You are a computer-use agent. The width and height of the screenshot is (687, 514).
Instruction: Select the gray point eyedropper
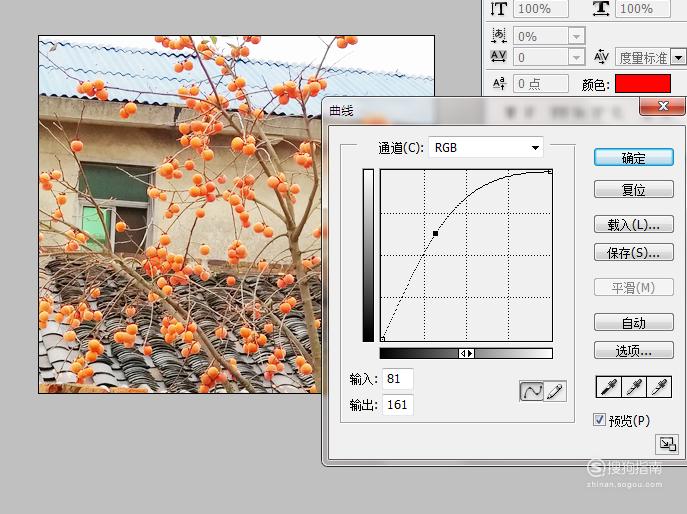point(634,387)
